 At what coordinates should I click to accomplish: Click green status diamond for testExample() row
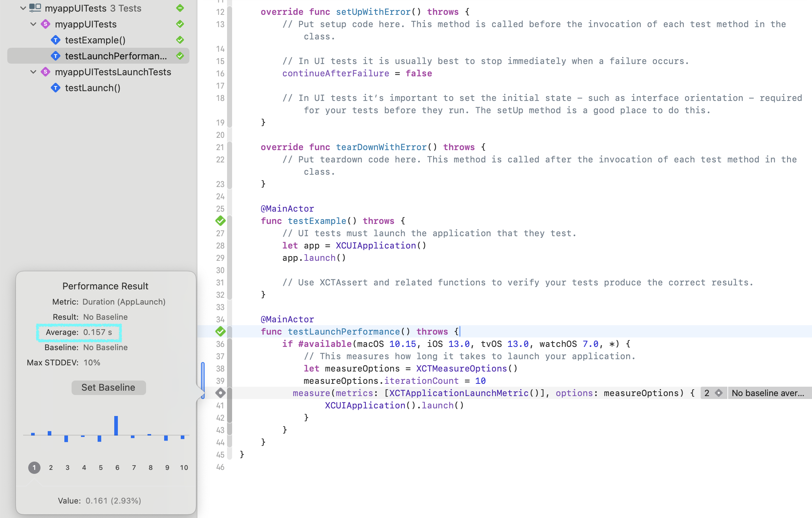(180, 40)
